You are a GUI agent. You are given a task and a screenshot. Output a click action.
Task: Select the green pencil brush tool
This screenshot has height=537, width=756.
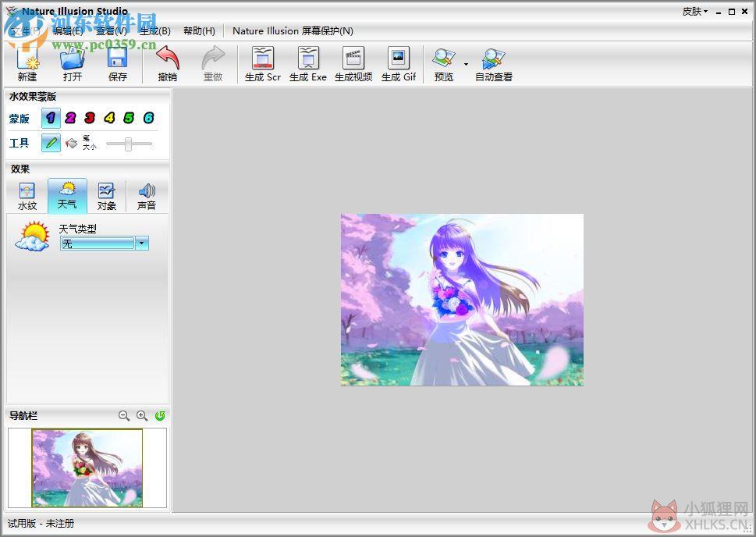(x=51, y=144)
